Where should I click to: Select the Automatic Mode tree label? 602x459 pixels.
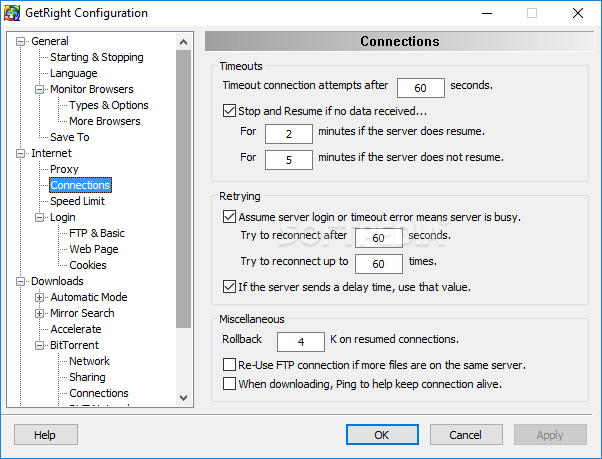[89, 297]
